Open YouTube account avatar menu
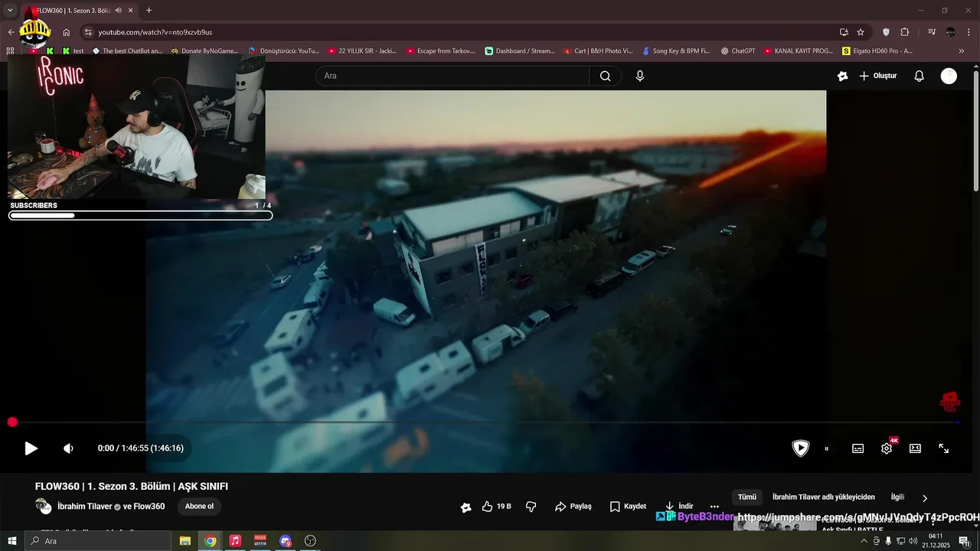 [x=949, y=76]
